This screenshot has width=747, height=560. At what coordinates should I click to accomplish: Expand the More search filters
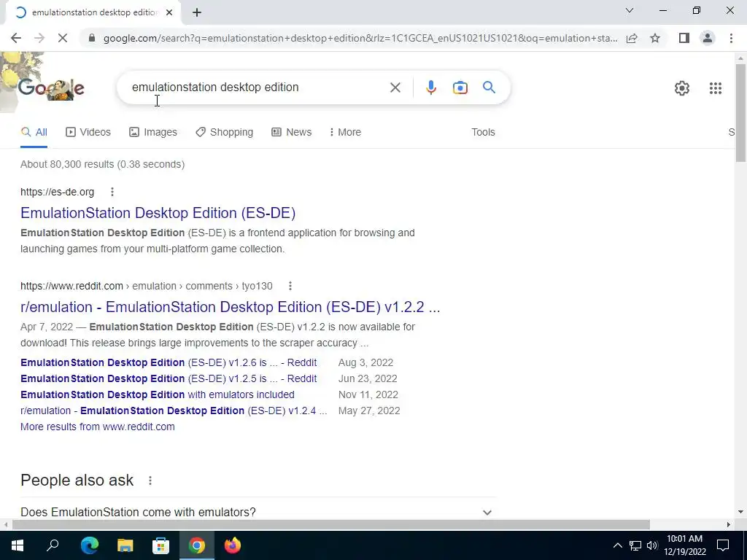point(345,133)
